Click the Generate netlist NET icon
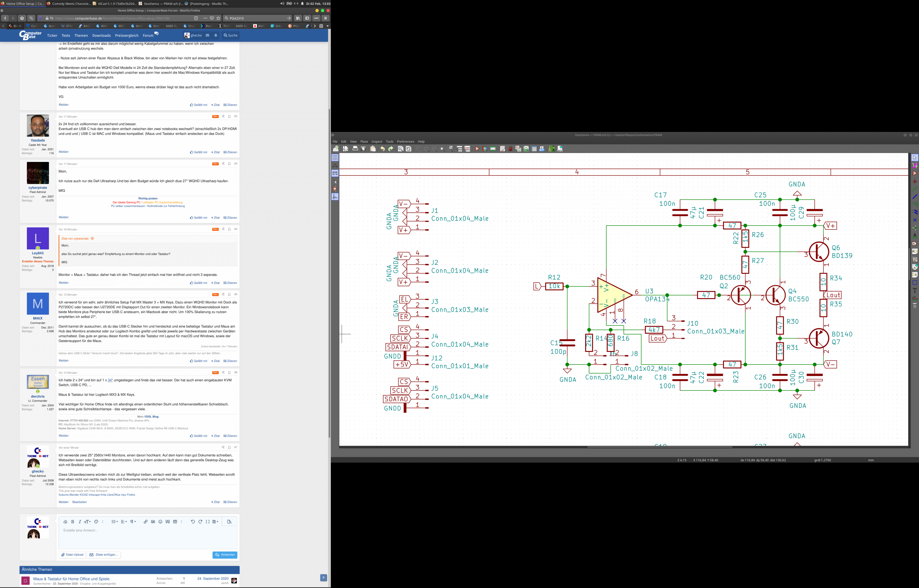919x588 pixels. coord(526,149)
